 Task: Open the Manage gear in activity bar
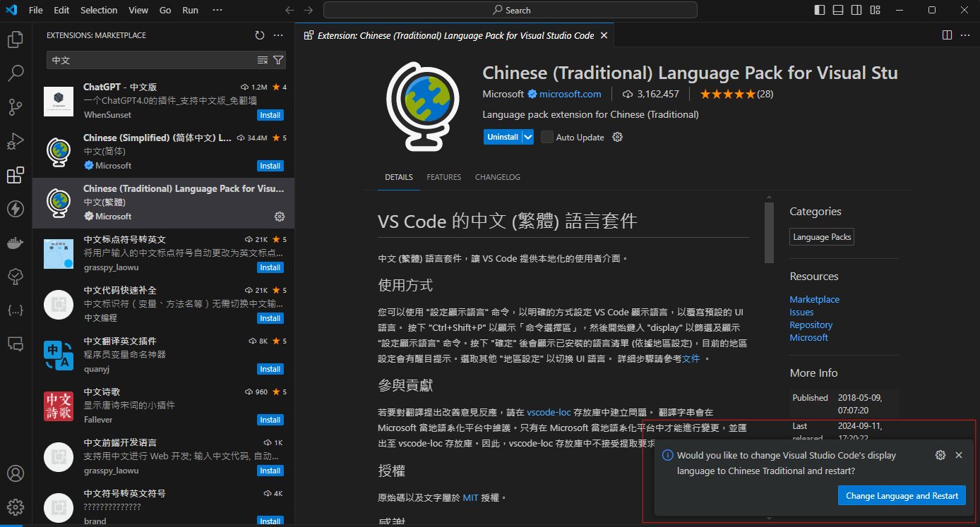pyautogui.click(x=16, y=507)
